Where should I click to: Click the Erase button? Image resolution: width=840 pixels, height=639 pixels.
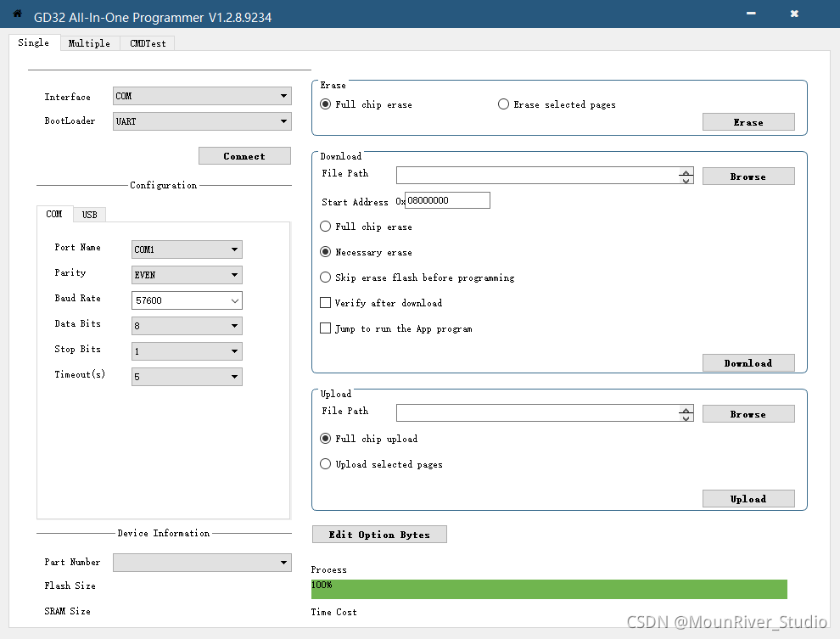coord(748,122)
